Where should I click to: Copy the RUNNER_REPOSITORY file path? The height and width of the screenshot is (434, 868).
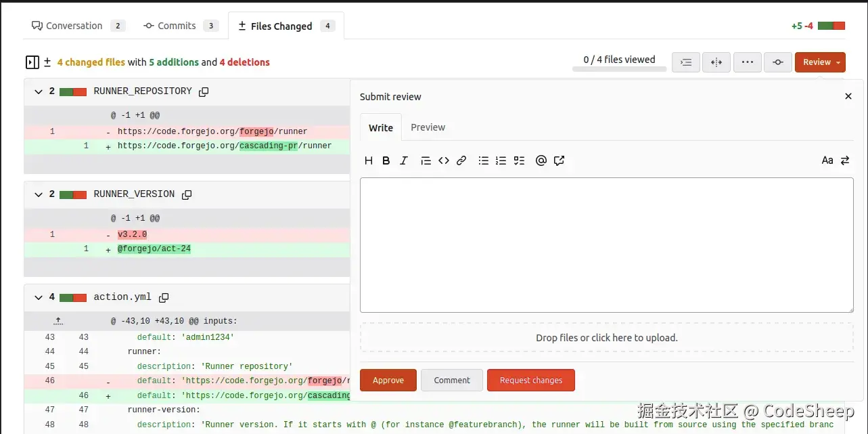[x=204, y=91]
